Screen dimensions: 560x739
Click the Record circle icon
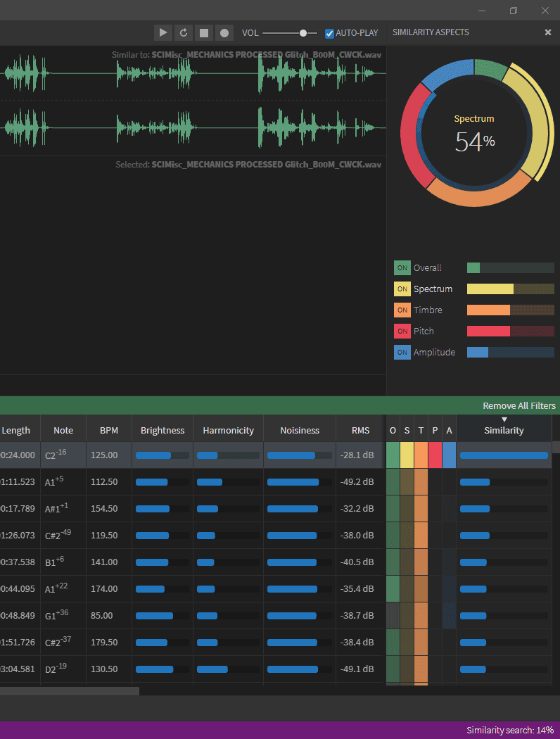tap(224, 32)
